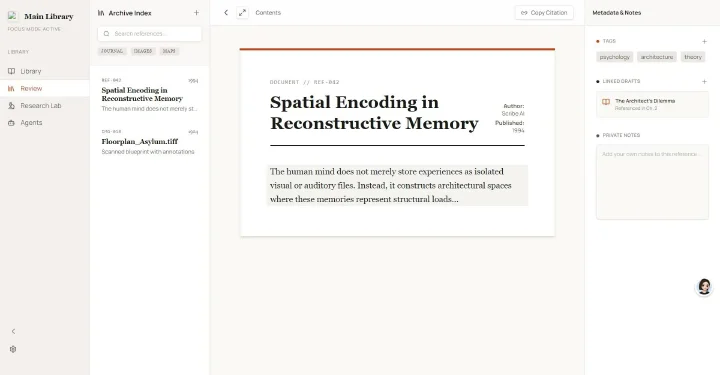The image size is (720, 375).
Task: Filter by MAPS tag
Action: click(x=169, y=51)
